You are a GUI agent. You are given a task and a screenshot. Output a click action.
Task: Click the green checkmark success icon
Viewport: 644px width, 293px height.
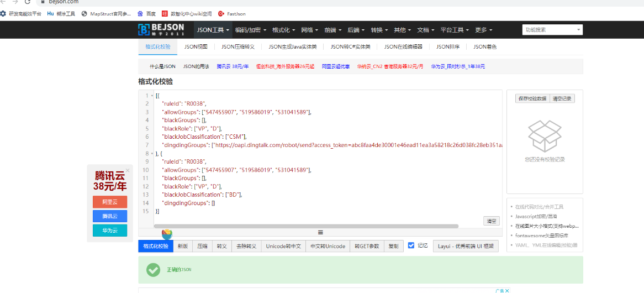point(153,270)
